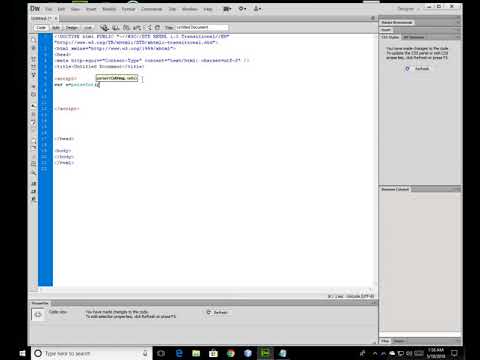Click the closing script tag line
This screenshot has width=480, height=360.
67,109
